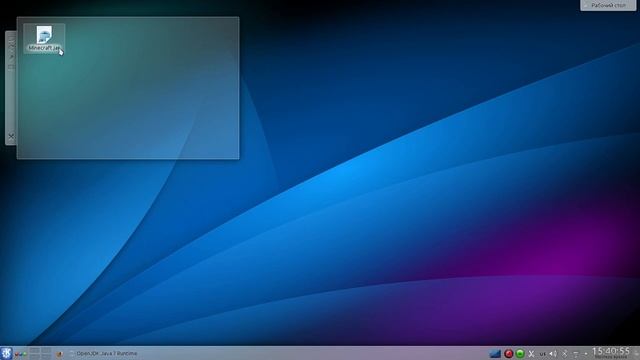Click the red circular tray icon

pos(508,354)
